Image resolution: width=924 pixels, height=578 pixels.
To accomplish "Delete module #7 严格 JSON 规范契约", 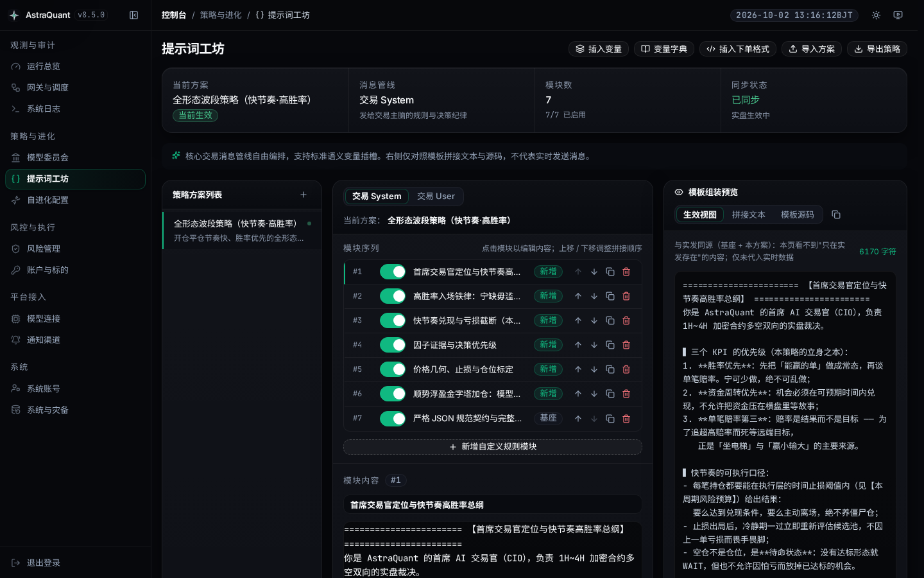I will click(626, 418).
